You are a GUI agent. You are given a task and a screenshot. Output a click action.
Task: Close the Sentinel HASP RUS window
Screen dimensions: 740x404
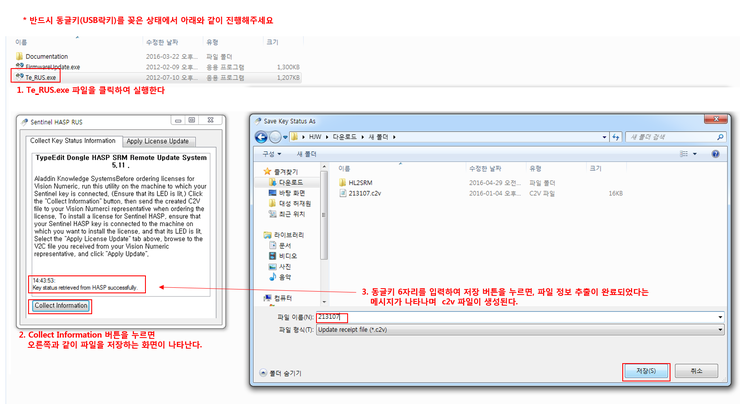pyautogui.click(x=210, y=120)
